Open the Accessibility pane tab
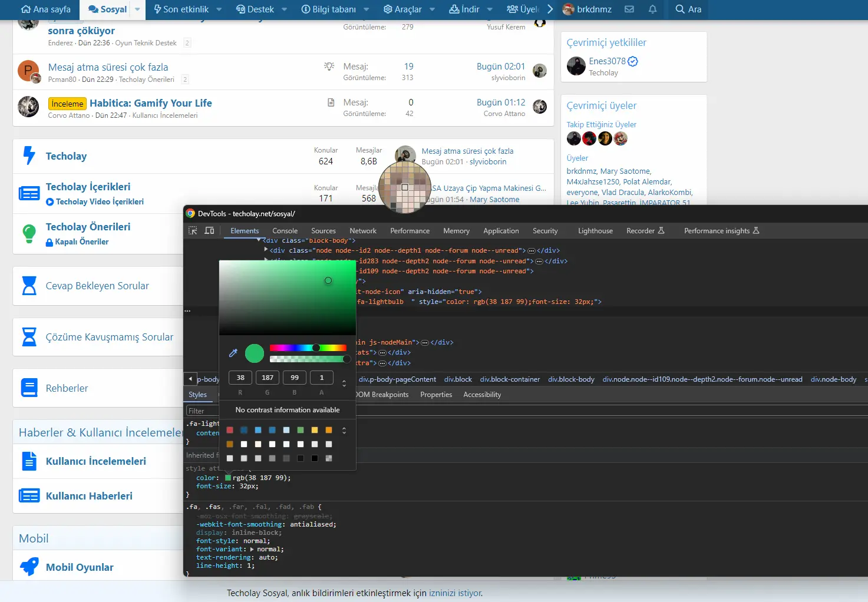868x602 pixels. click(482, 395)
